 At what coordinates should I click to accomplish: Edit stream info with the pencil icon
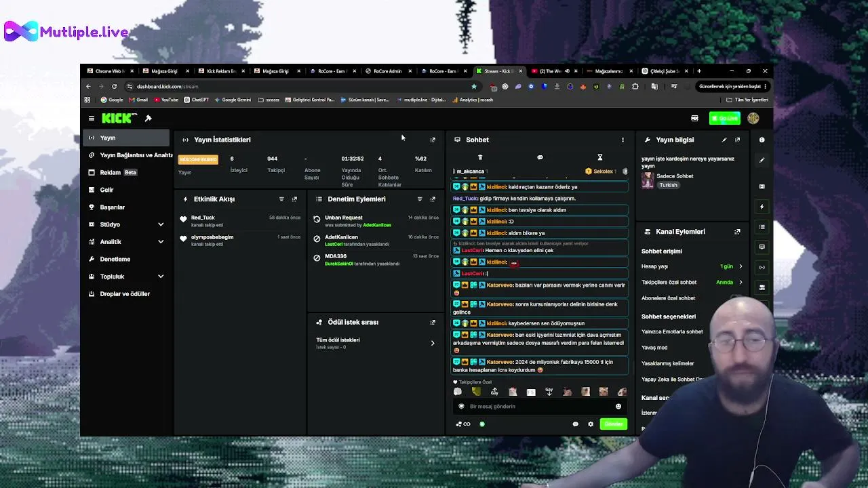pos(724,140)
